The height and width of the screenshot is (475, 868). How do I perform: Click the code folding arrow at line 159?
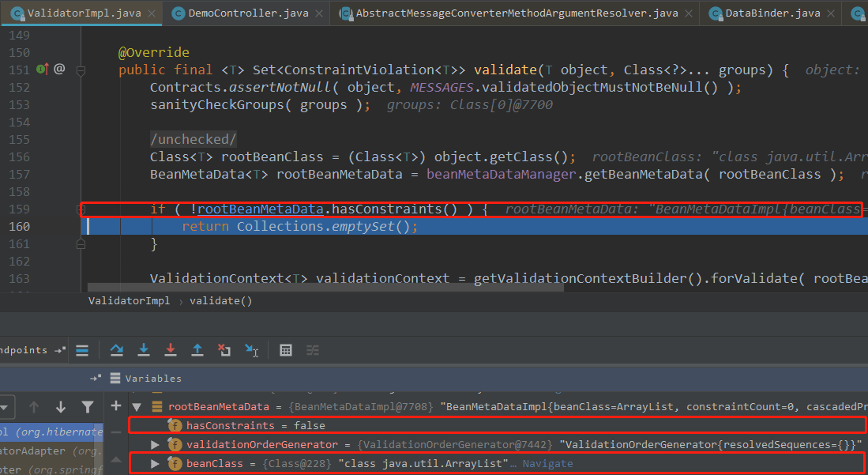pos(79,209)
